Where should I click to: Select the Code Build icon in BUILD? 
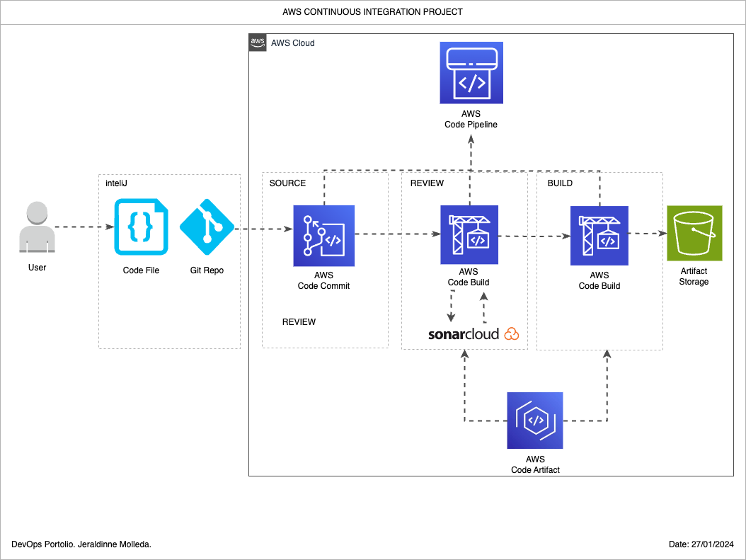[x=599, y=236]
